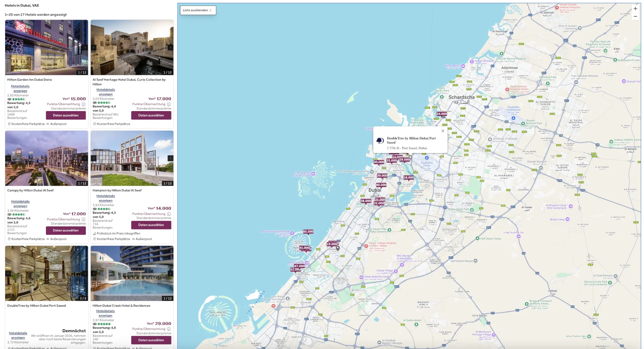Click The Heart of Europe map pin
644x349 pixels.
click(x=313, y=174)
